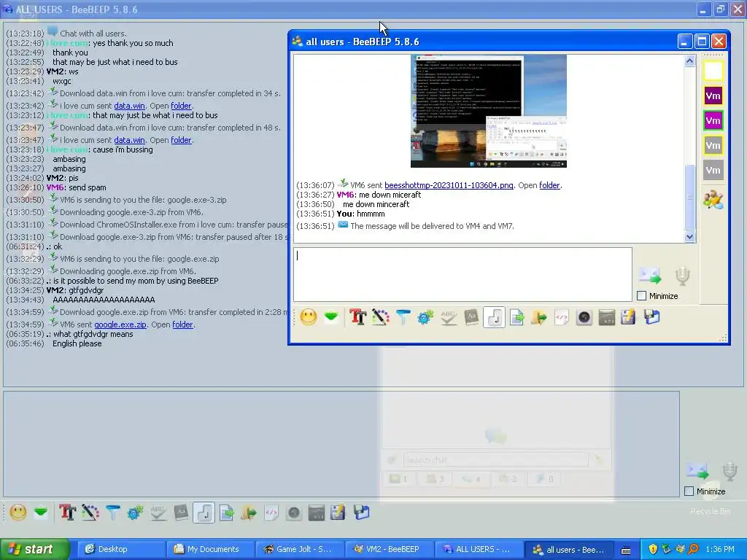The image size is (747, 560).
Task: Click camera screenshot icon in front window toolbar
Action: click(x=584, y=317)
